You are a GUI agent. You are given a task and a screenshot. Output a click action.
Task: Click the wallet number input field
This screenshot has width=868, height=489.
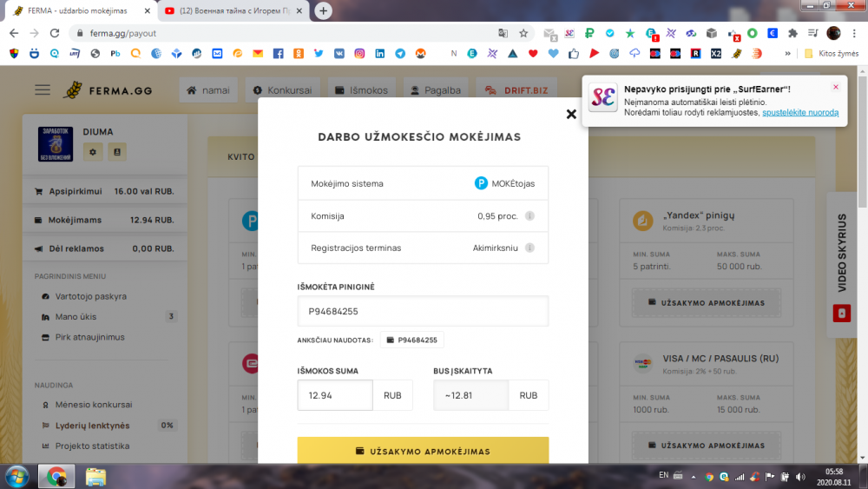pos(423,311)
